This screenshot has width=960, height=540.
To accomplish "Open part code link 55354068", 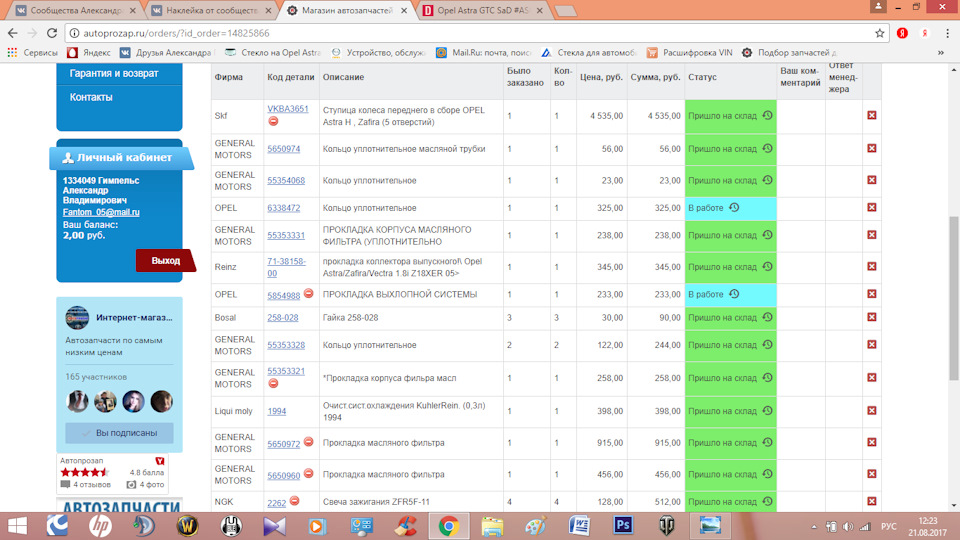I will pyautogui.click(x=286, y=181).
